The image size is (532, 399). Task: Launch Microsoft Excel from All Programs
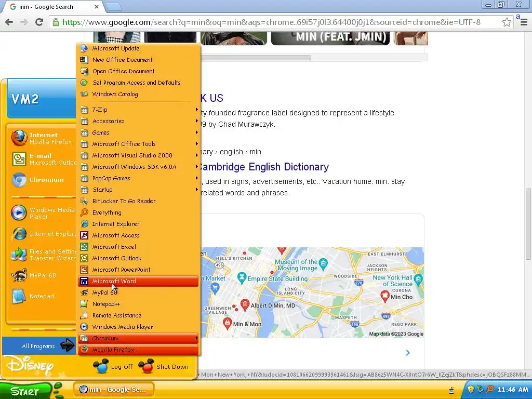click(138, 247)
